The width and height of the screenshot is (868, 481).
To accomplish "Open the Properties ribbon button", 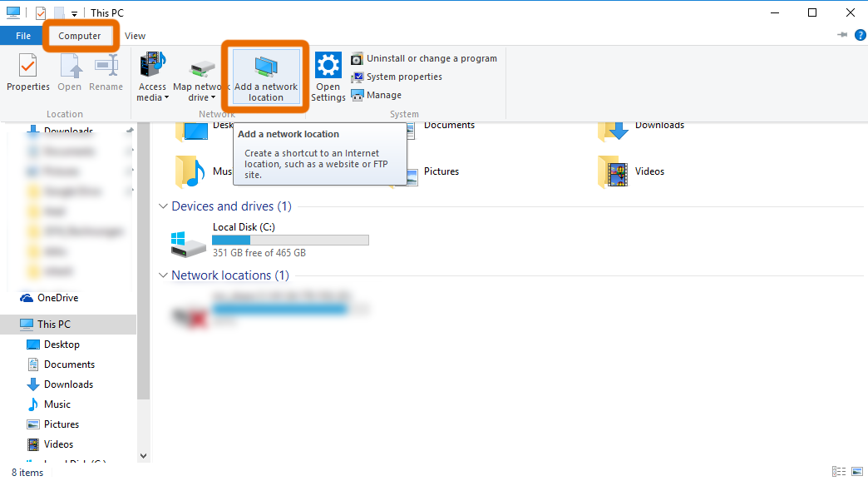I will click(28, 73).
